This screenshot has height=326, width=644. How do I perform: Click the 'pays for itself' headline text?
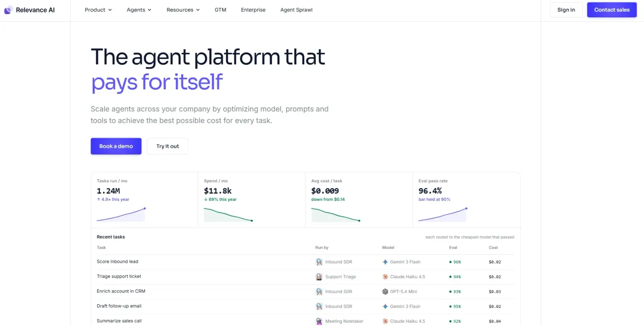point(157,82)
